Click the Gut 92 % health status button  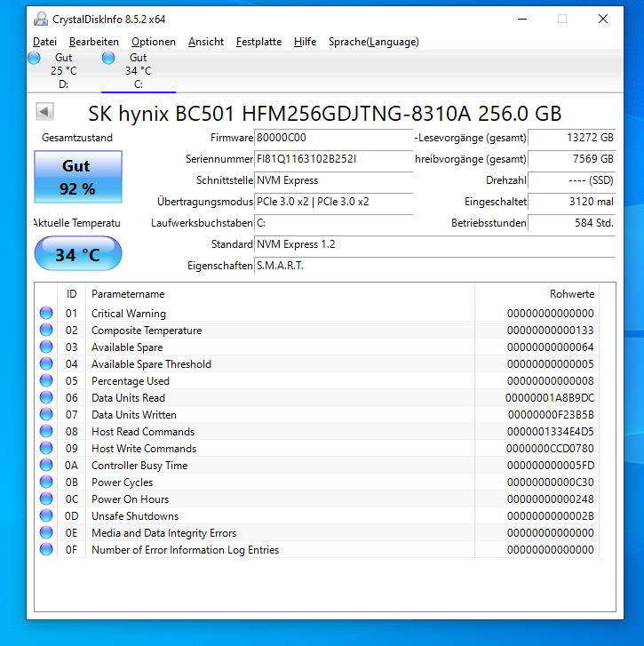click(x=78, y=177)
